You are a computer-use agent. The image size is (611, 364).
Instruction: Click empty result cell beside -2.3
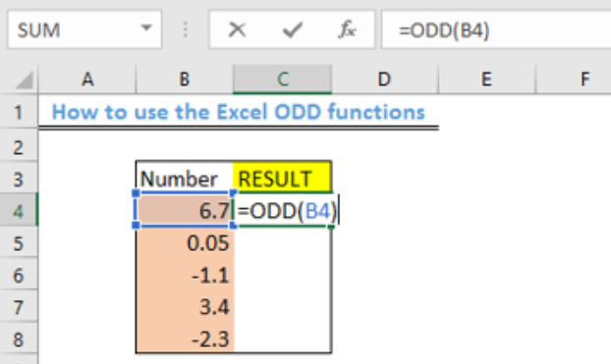pyautogui.click(x=283, y=338)
